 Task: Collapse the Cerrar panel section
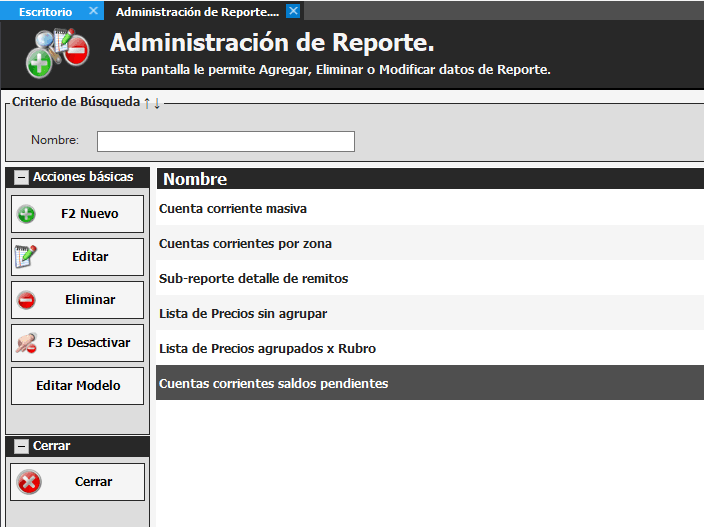[x=21, y=446]
